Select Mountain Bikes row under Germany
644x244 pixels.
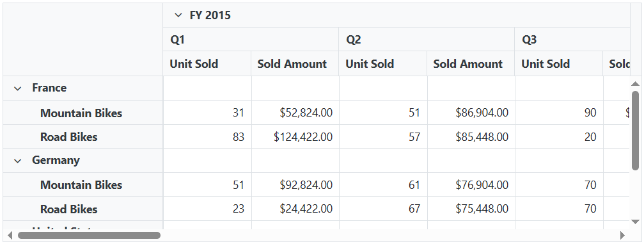click(81, 184)
